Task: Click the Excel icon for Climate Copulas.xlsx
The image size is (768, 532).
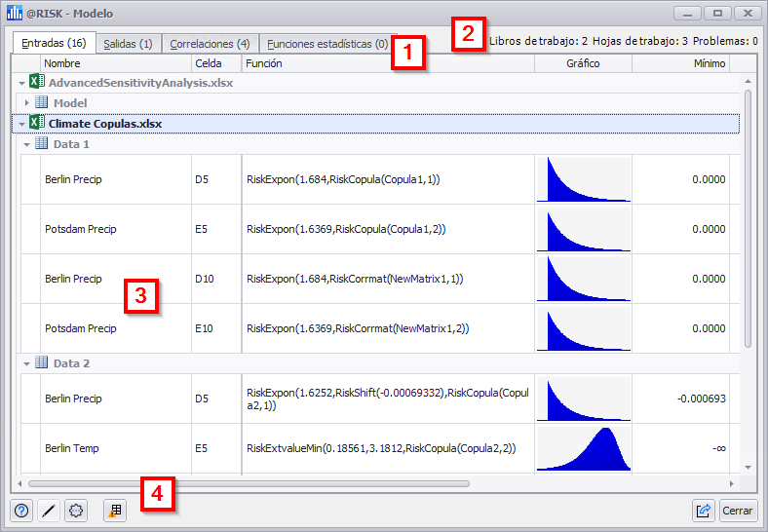Action: point(37,124)
